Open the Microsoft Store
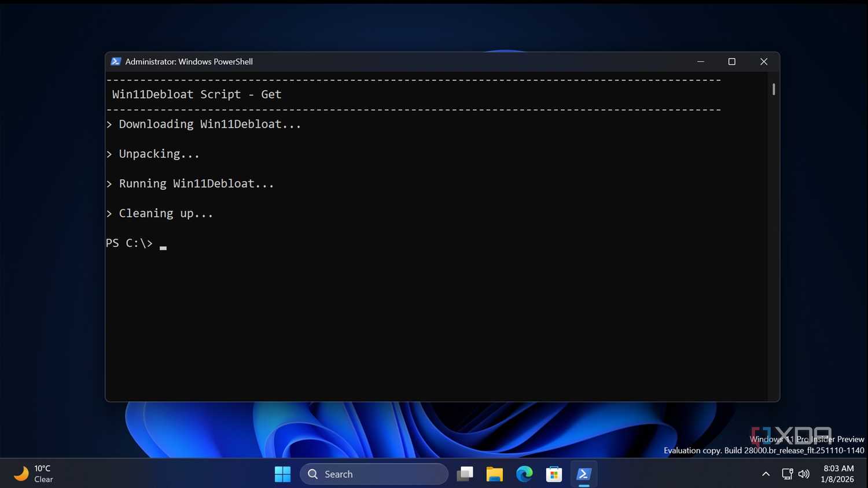This screenshot has height=488, width=868. click(x=554, y=474)
